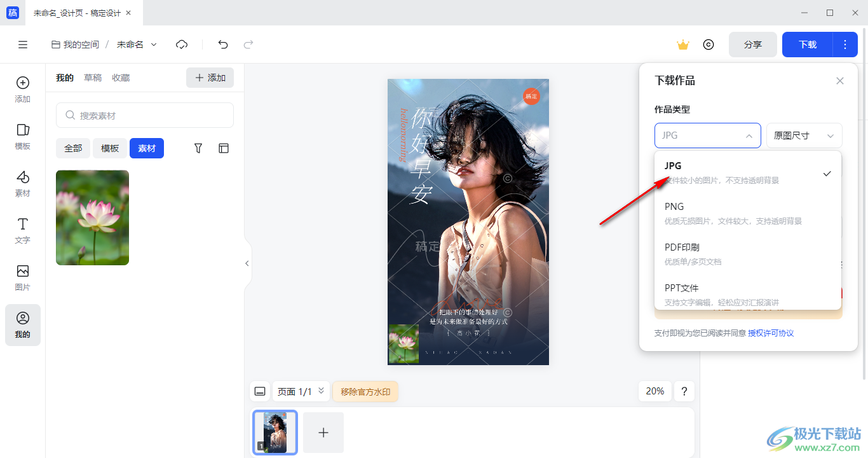Open the 20% zoom level control

pyautogui.click(x=655, y=391)
